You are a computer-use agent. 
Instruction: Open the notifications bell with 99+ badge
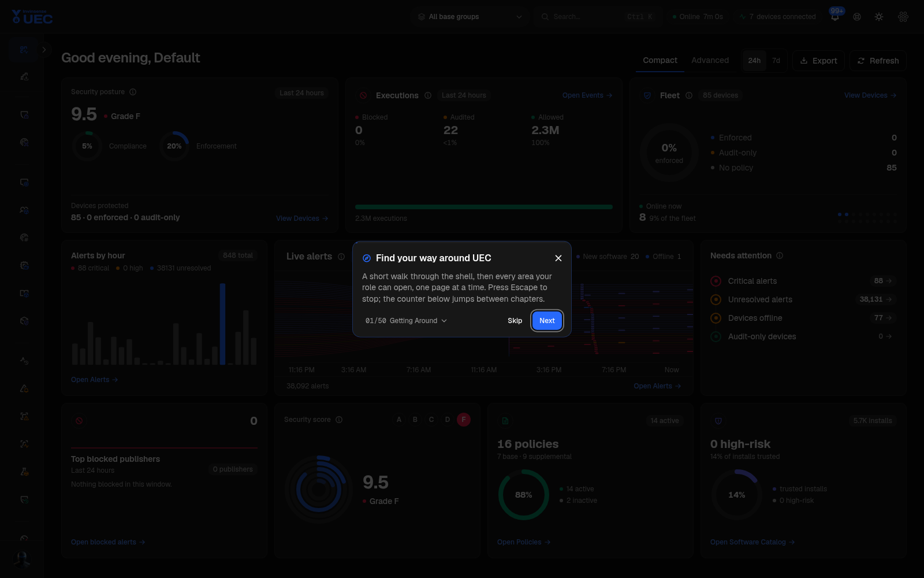pyautogui.click(x=835, y=17)
